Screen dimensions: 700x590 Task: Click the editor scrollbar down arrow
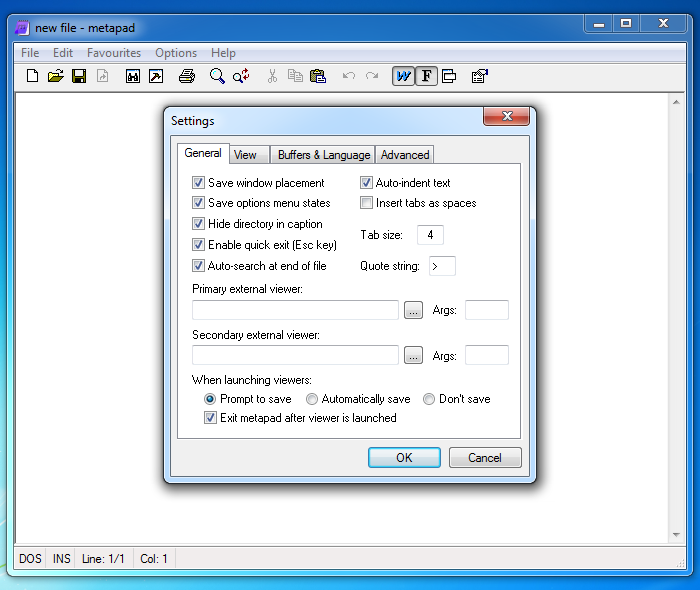click(x=676, y=534)
